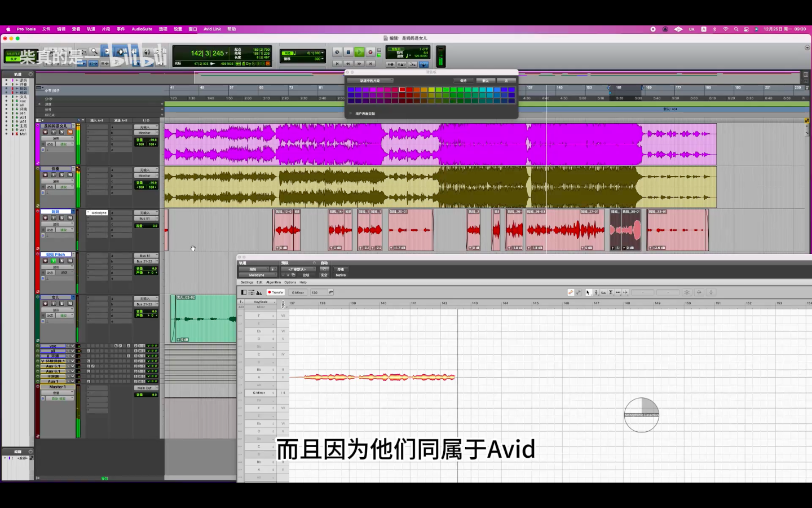This screenshot has width=812, height=508.
Task: Click the 安全 safe button
Action: pos(324,275)
